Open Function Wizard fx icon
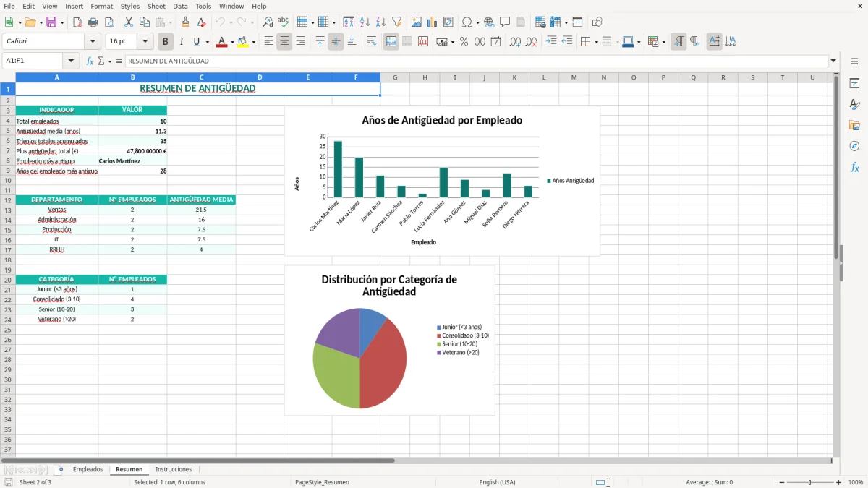The image size is (868, 488). pos(90,61)
